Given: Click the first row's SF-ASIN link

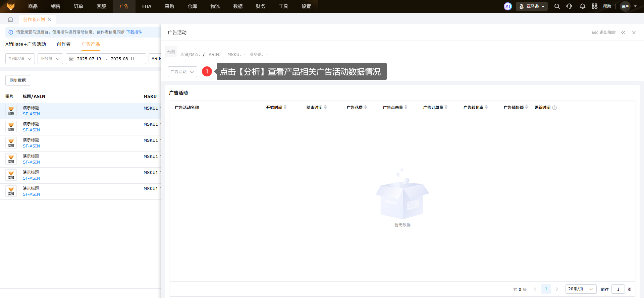Looking at the screenshot, I should point(31,114).
